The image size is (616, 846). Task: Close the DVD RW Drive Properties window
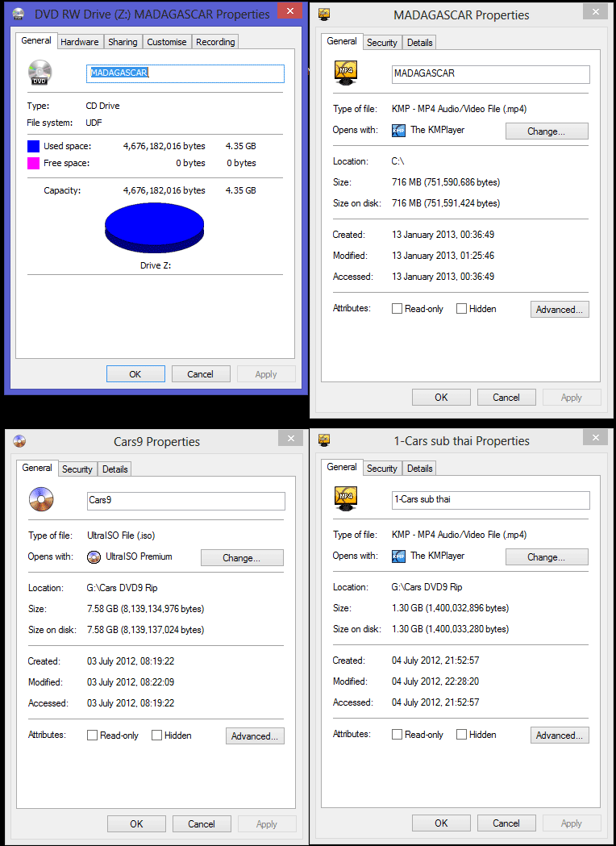[x=291, y=10]
